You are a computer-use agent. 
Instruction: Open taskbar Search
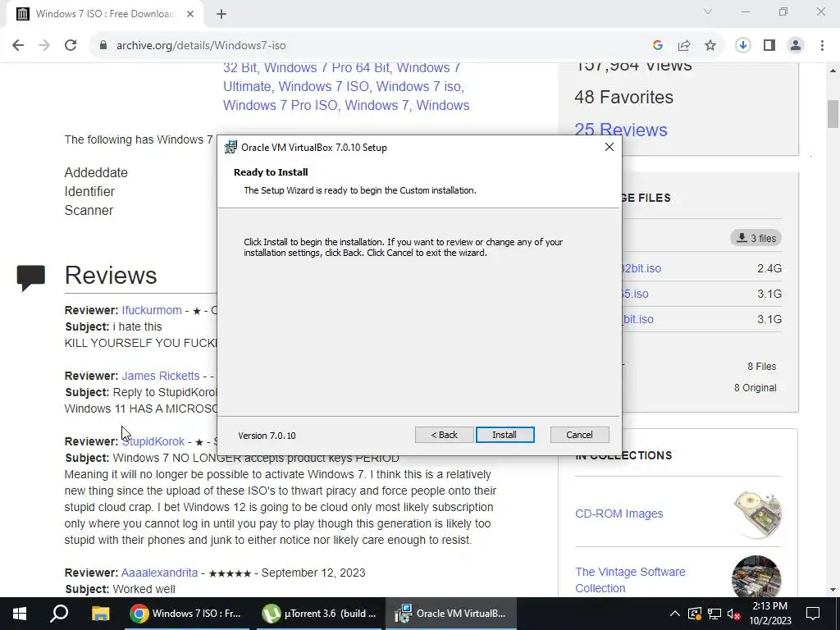click(x=59, y=614)
